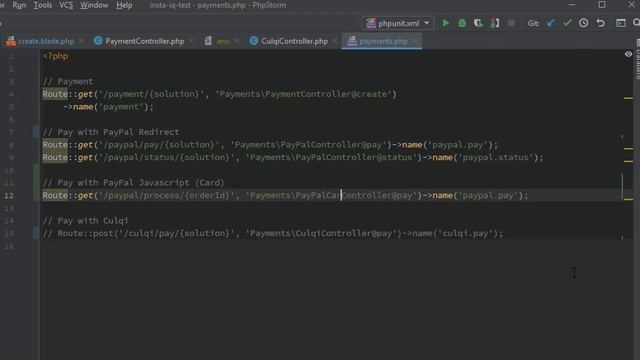Switch to the PaymentController.php tab
The width and height of the screenshot is (640, 360).
144,41
